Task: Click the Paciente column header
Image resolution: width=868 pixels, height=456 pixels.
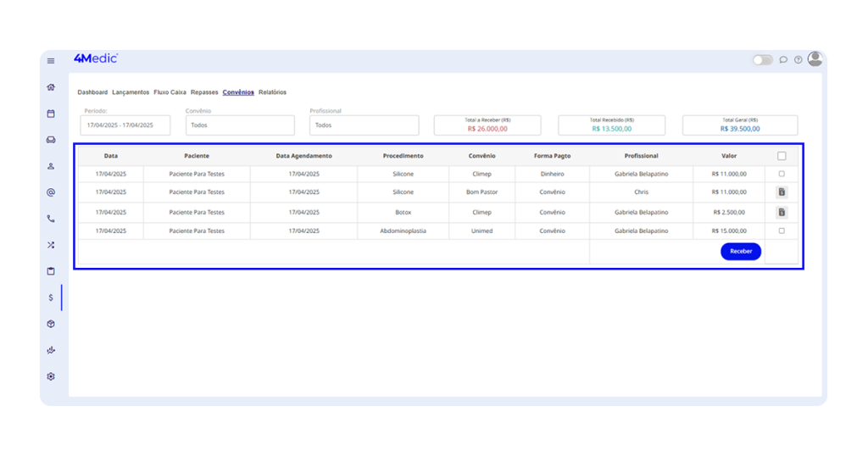Action: pos(197,156)
